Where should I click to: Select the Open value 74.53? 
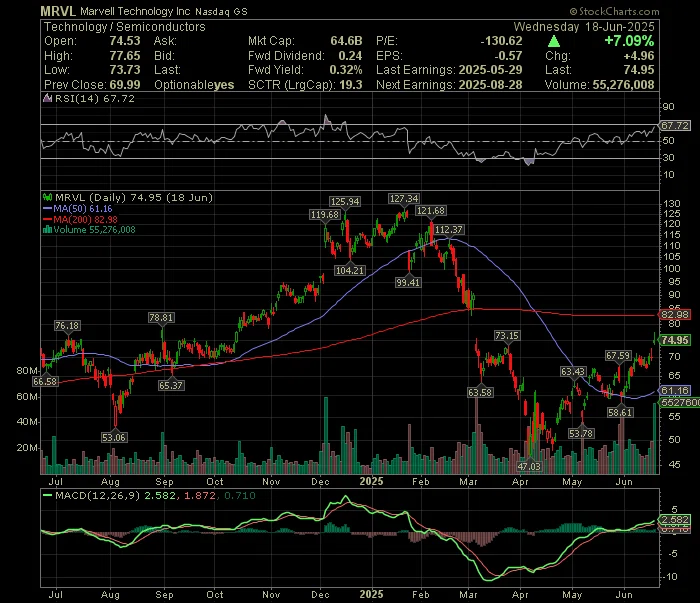pos(125,41)
